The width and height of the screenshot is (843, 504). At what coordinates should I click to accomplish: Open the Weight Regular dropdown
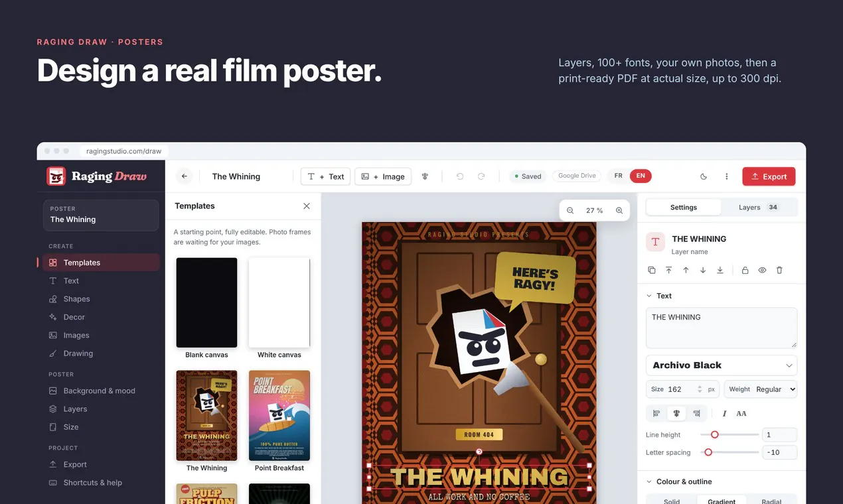pyautogui.click(x=761, y=389)
